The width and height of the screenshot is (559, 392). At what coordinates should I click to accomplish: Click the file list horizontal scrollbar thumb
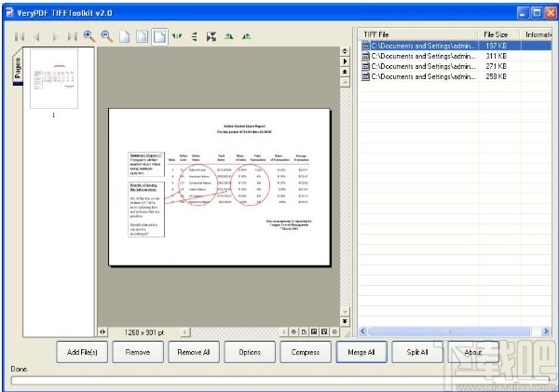pos(449,331)
